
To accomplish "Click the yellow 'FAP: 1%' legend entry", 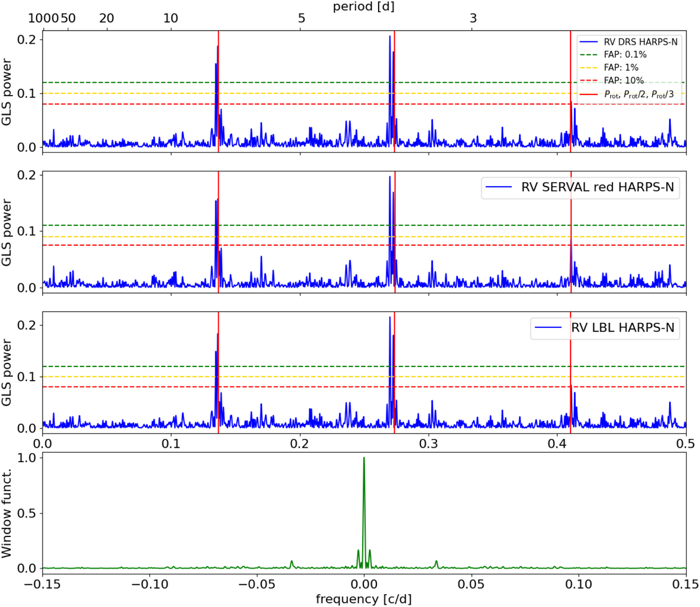I will (x=621, y=68).
